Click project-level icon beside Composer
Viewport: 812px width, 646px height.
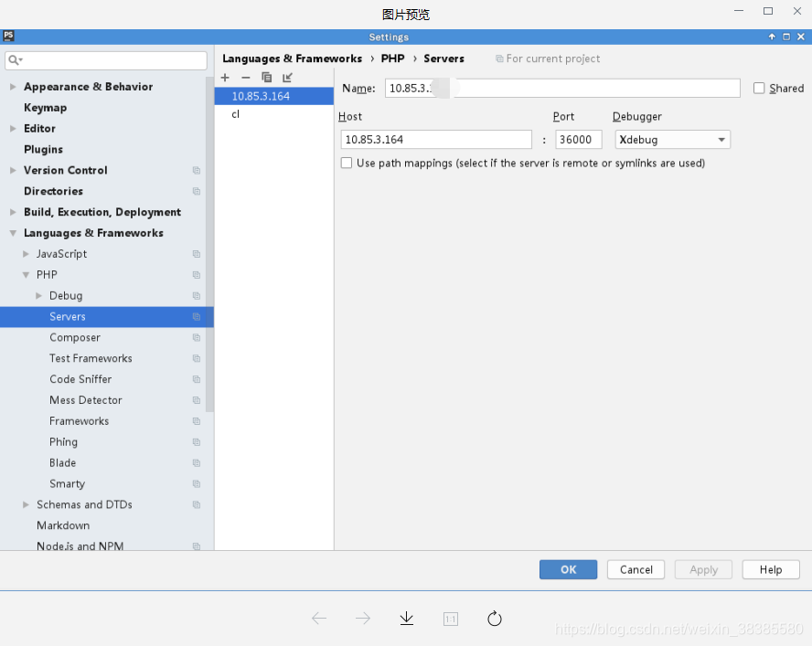[x=197, y=337]
